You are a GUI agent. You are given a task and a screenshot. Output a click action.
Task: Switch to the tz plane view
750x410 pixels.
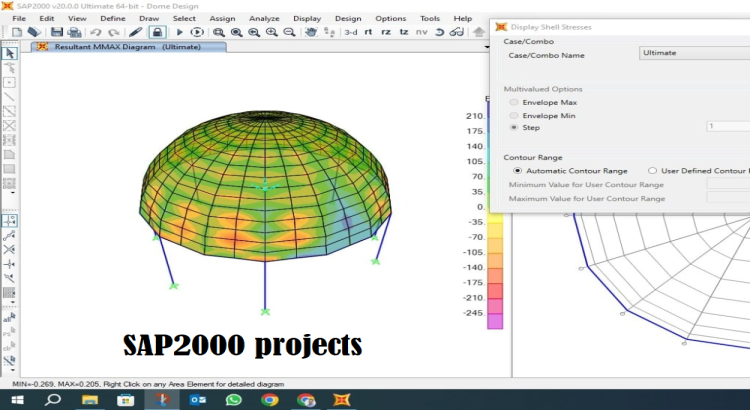pyautogui.click(x=404, y=32)
